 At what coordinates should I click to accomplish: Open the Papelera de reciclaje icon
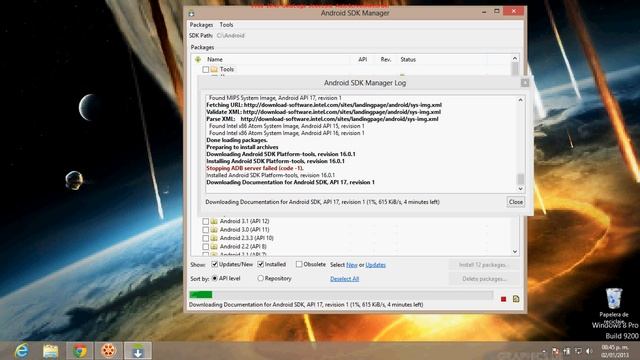[x=613, y=306]
